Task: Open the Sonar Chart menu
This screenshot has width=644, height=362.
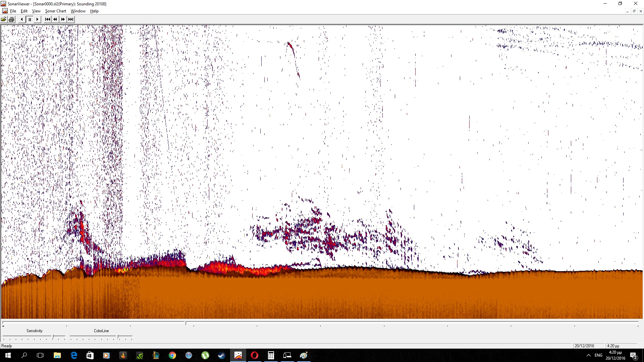Action: coord(55,11)
